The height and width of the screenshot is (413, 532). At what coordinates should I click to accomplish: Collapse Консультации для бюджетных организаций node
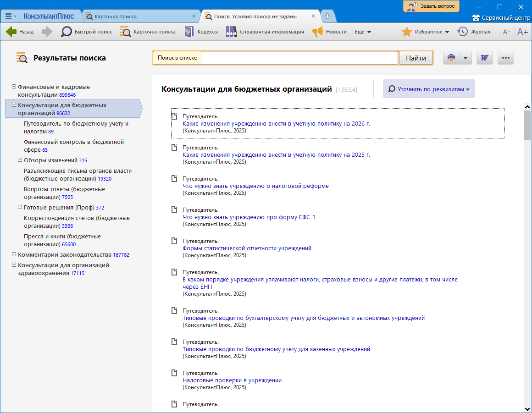pos(14,105)
